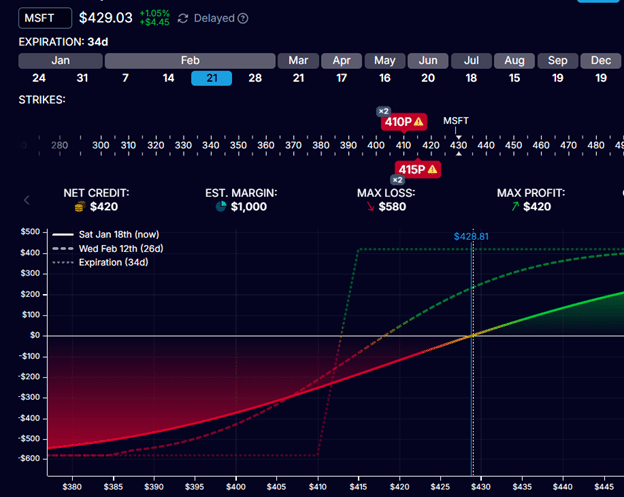Click the 410P strike label
Screen dimensions: 624x497
coord(397,121)
